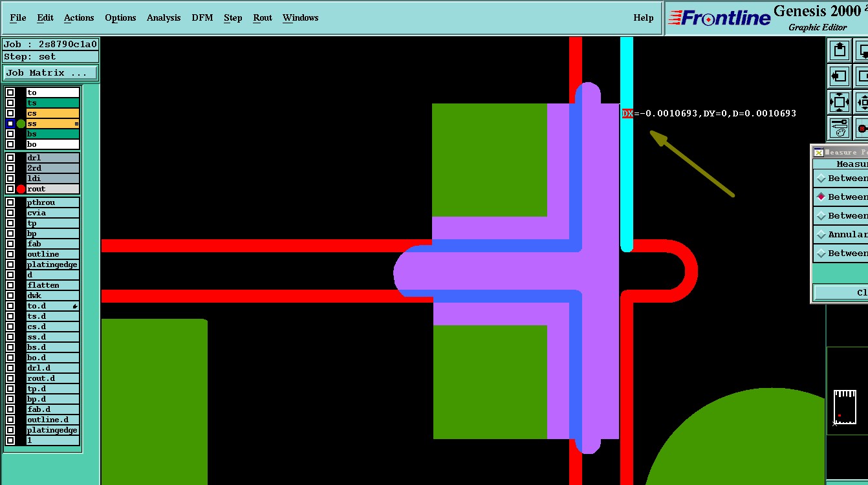Image resolution: width=868 pixels, height=485 pixels.
Task: Toggle the highlighted checkbox for layer ss
Action: point(10,124)
